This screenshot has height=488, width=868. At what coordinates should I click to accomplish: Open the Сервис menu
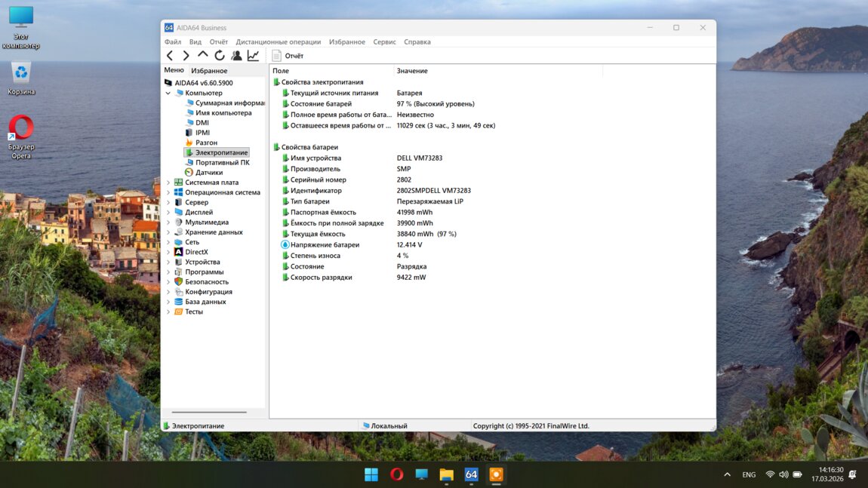(x=384, y=42)
